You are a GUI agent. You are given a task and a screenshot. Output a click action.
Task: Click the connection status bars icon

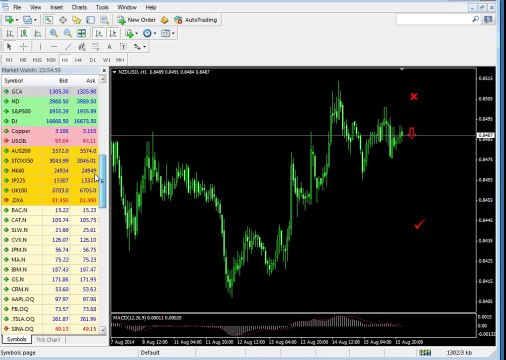tap(425, 353)
